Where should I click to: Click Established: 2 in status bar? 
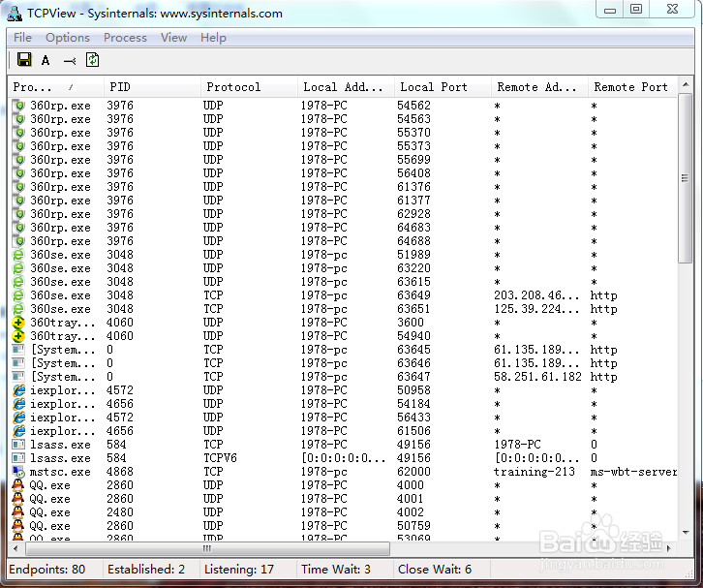[x=146, y=570]
